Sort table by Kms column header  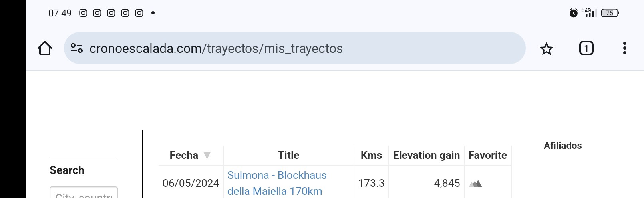coord(371,155)
